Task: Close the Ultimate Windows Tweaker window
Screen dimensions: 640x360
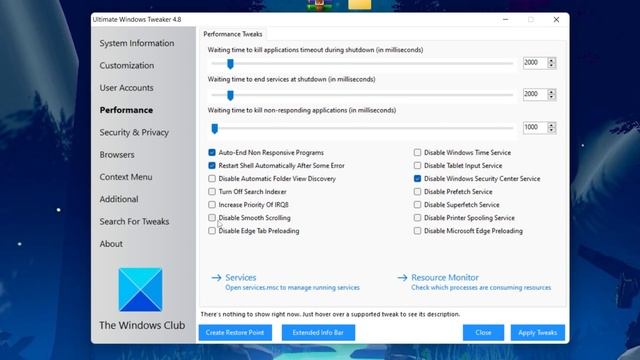Action: tap(556, 19)
